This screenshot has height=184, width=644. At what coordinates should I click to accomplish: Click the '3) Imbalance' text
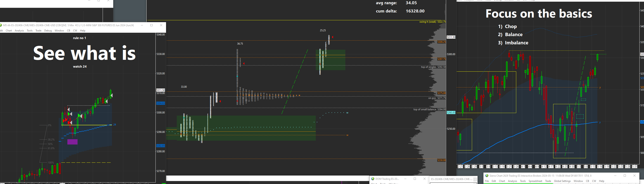click(x=513, y=43)
